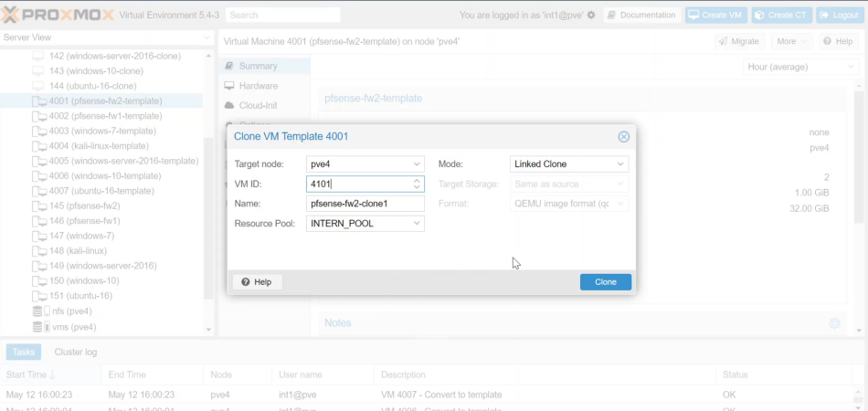Focus the top Search field
Image resolution: width=868 pixels, height=411 pixels.
[283, 15]
